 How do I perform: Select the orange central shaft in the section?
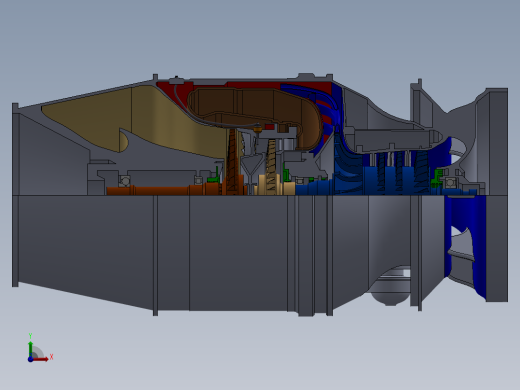163,191
